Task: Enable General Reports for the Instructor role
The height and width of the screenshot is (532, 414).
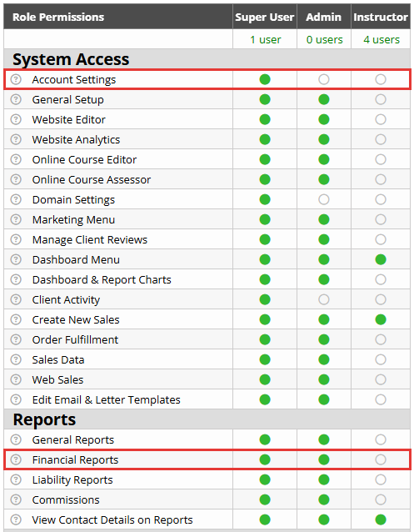Action: [x=381, y=439]
